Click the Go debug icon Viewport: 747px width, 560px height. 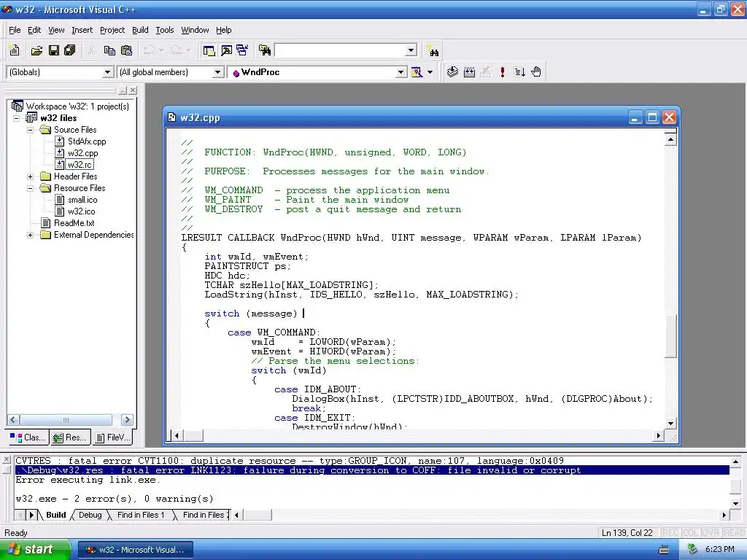pos(519,72)
